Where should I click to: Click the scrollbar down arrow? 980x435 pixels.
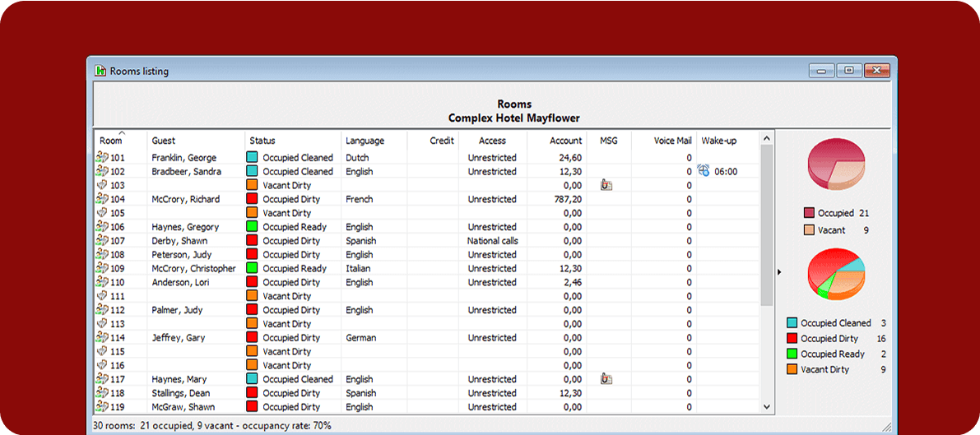click(767, 406)
